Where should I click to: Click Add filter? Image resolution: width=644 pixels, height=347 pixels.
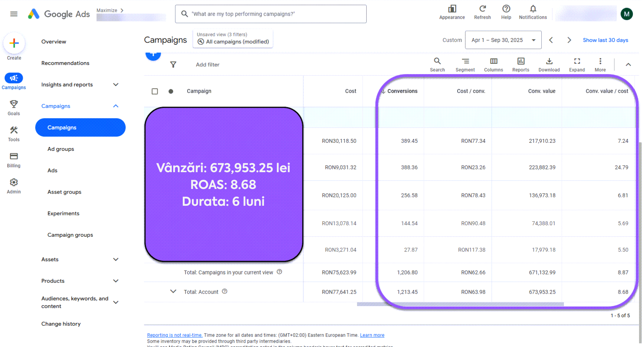pos(208,65)
